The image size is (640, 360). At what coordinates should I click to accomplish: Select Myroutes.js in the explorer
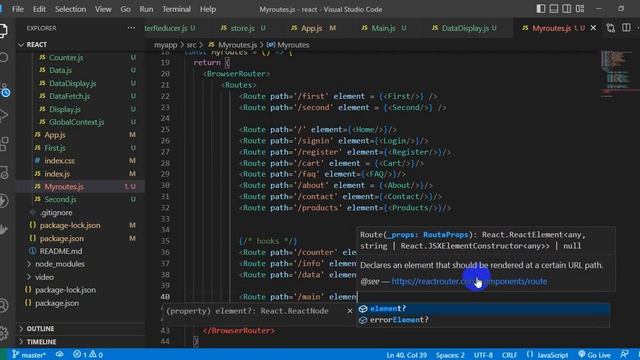pyautogui.click(x=80, y=187)
